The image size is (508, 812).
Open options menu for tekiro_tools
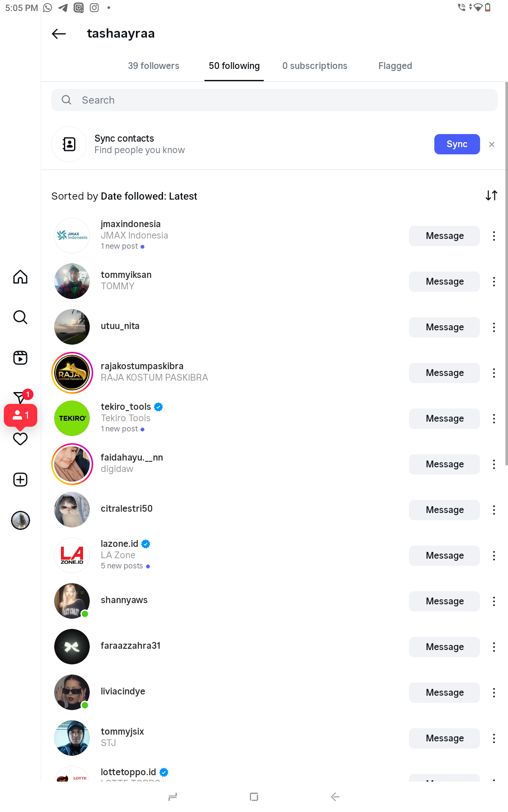coord(494,419)
